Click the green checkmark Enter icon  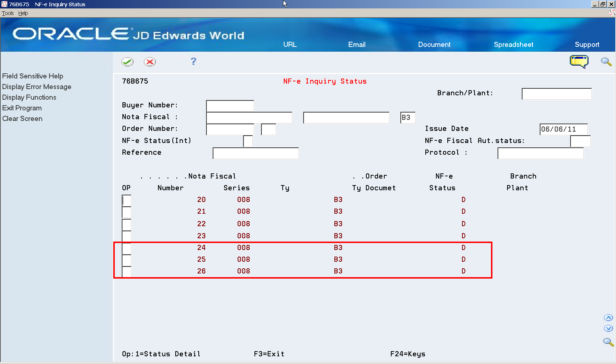[x=127, y=62]
